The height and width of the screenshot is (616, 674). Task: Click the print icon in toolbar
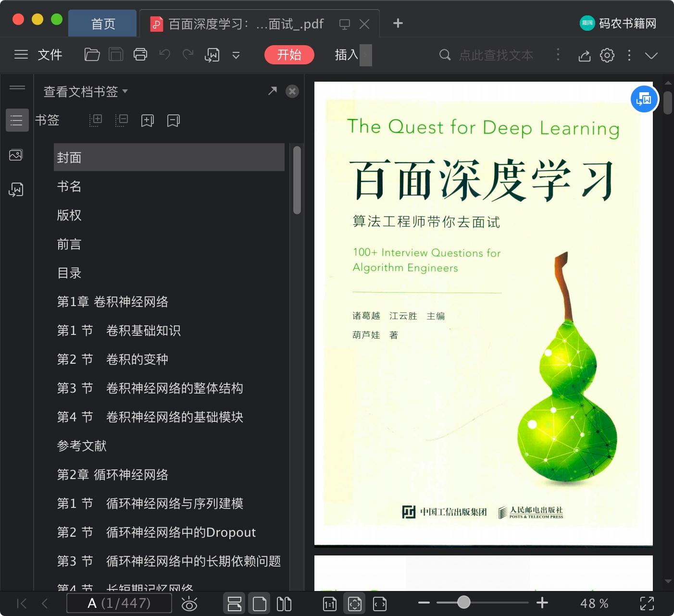[140, 55]
